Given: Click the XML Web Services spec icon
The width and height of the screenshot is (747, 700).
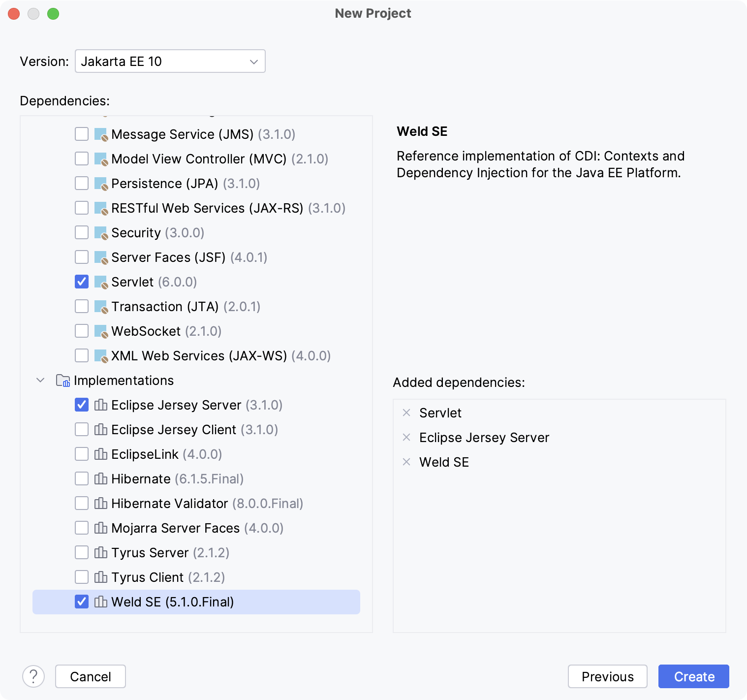Looking at the screenshot, I should (x=101, y=356).
